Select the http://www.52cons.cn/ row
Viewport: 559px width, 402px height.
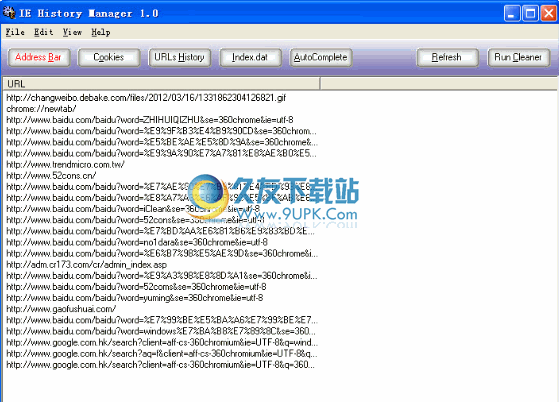pyautogui.click(x=51, y=175)
